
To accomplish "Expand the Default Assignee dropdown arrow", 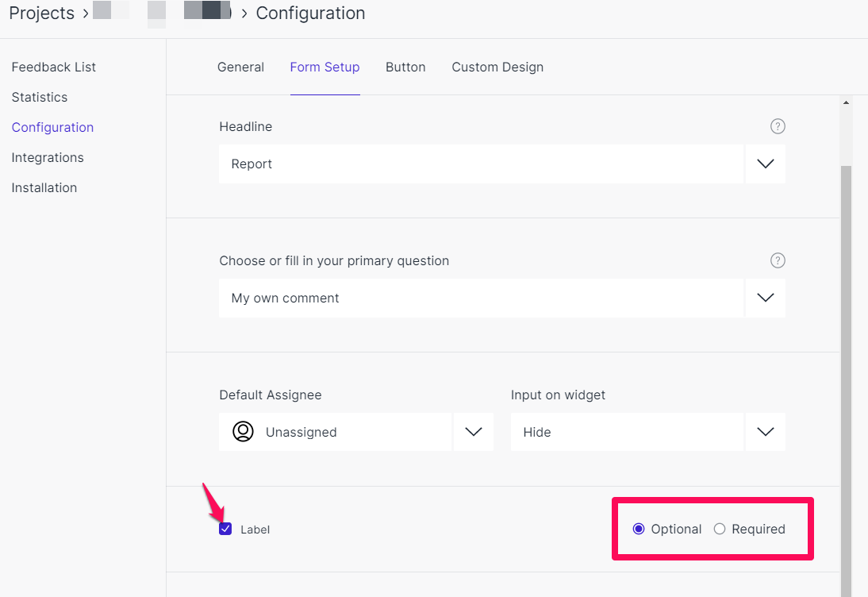I will (473, 432).
